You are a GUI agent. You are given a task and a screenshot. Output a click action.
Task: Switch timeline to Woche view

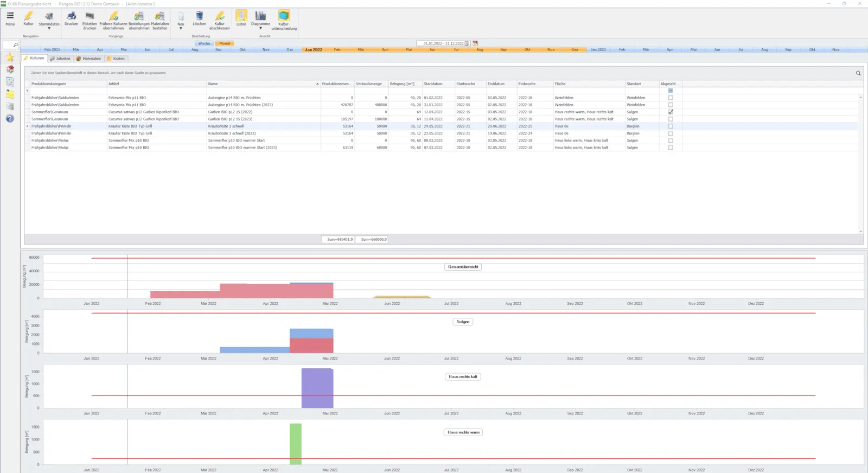coord(204,43)
